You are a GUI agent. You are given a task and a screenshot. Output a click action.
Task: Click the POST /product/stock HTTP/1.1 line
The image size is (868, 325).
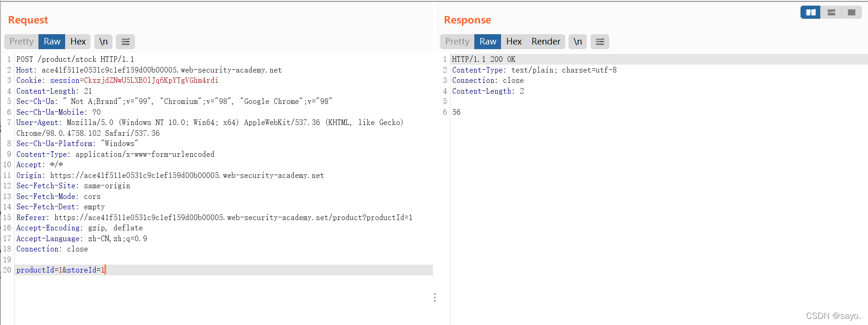(75, 59)
